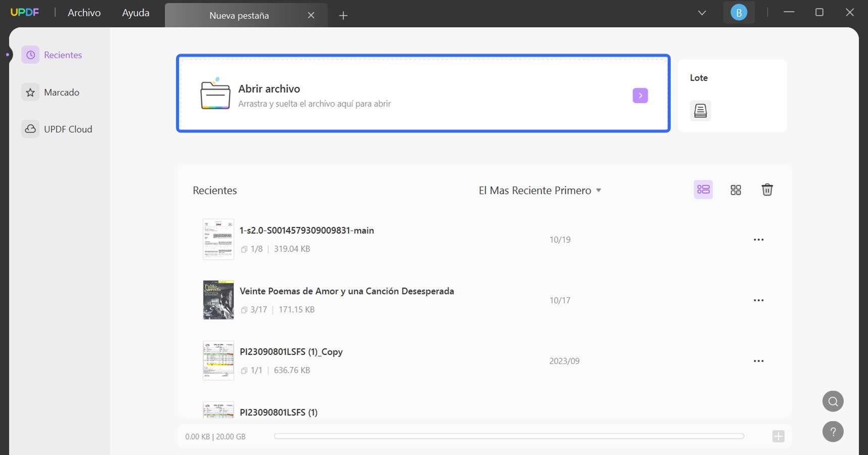This screenshot has width=868, height=455.
Task: Click the page count icon beside 1/1
Action: [244, 371]
